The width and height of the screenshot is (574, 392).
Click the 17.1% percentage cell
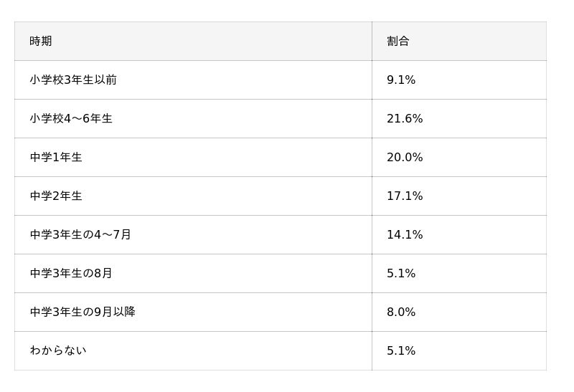(x=405, y=196)
